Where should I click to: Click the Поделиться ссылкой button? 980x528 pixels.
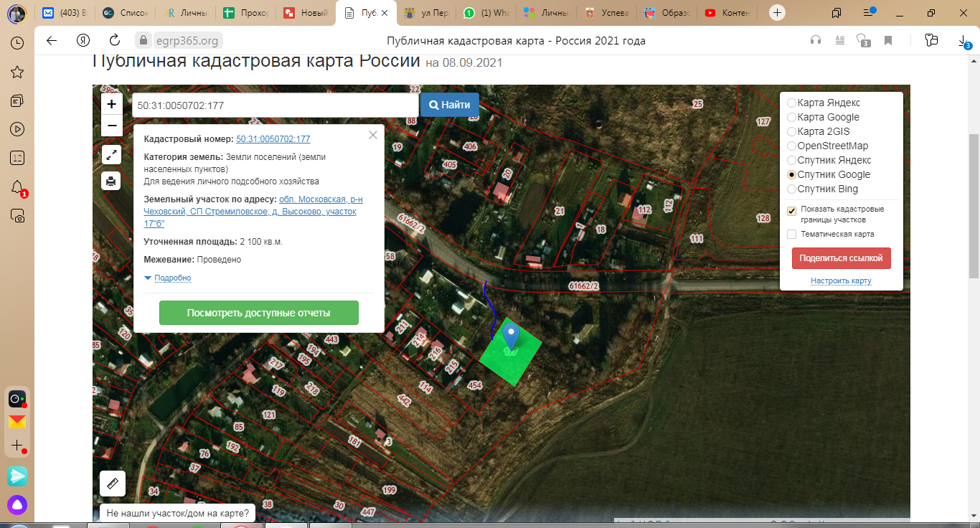(842, 258)
